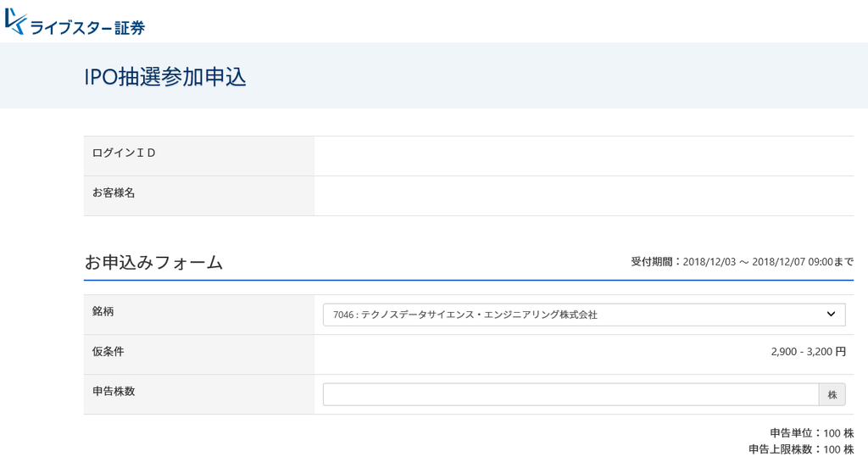868x468 pixels.
Task: Click the ライブスター証券 logo
Action: [x=75, y=22]
